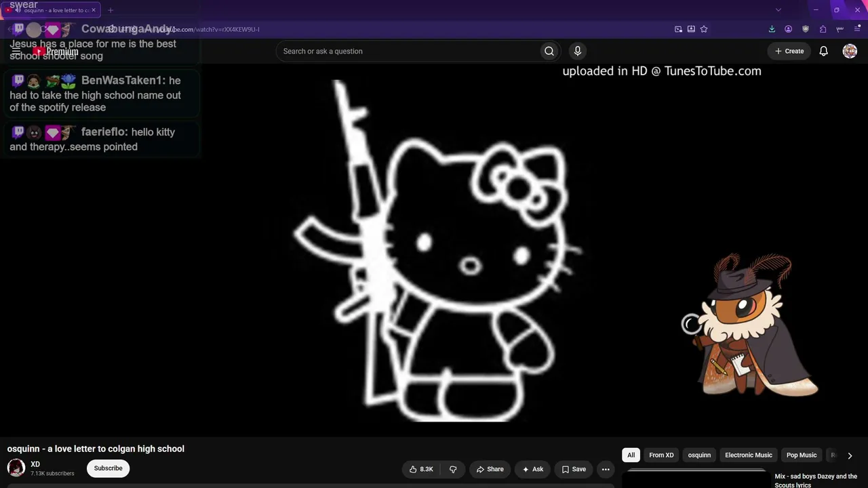Close the osquinn browser tab

coord(93,10)
